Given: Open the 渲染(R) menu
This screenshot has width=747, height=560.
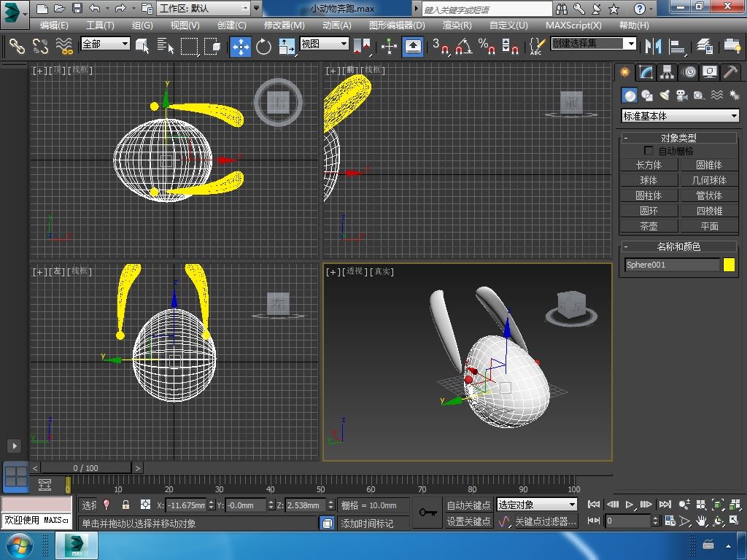Looking at the screenshot, I should click(457, 25).
